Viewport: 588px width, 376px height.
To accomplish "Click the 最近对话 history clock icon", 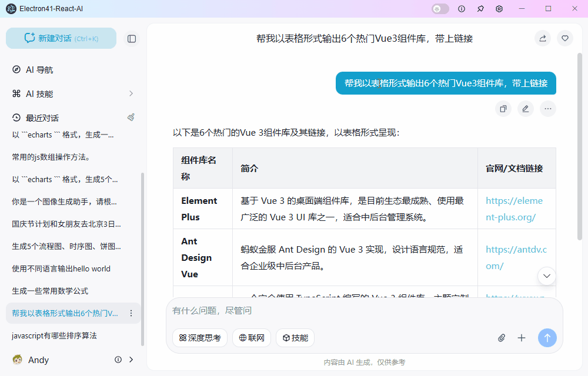I will [16, 117].
